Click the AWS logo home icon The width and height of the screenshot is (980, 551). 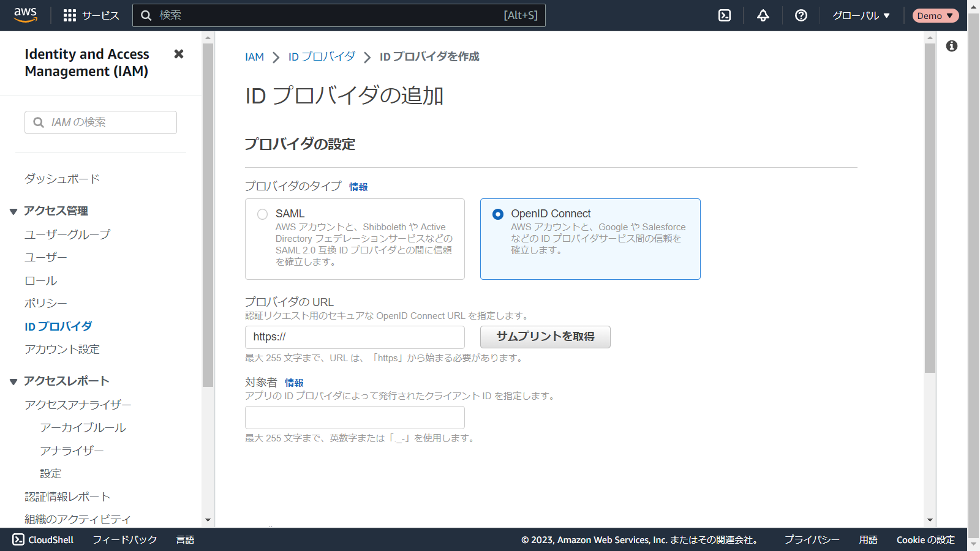(x=25, y=15)
